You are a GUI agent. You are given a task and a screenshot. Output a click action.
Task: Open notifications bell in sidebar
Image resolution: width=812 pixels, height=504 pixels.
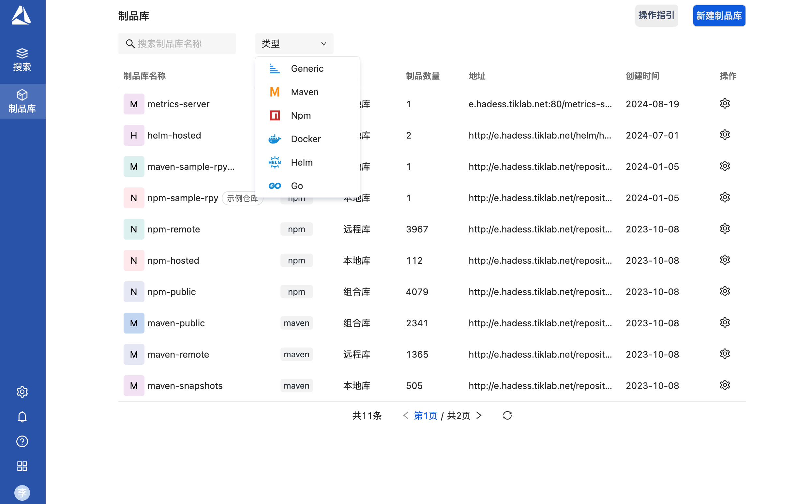22,417
